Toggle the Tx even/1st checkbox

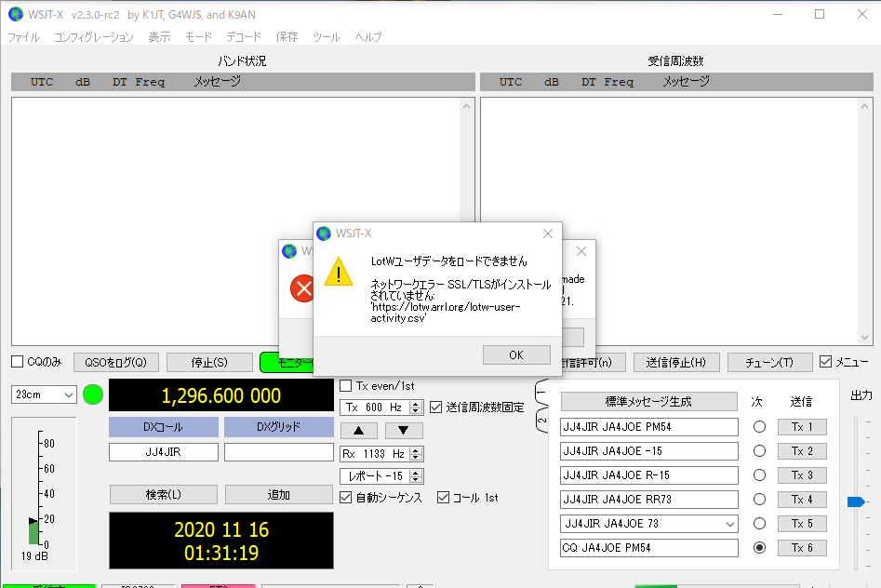click(x=346, y=385)
